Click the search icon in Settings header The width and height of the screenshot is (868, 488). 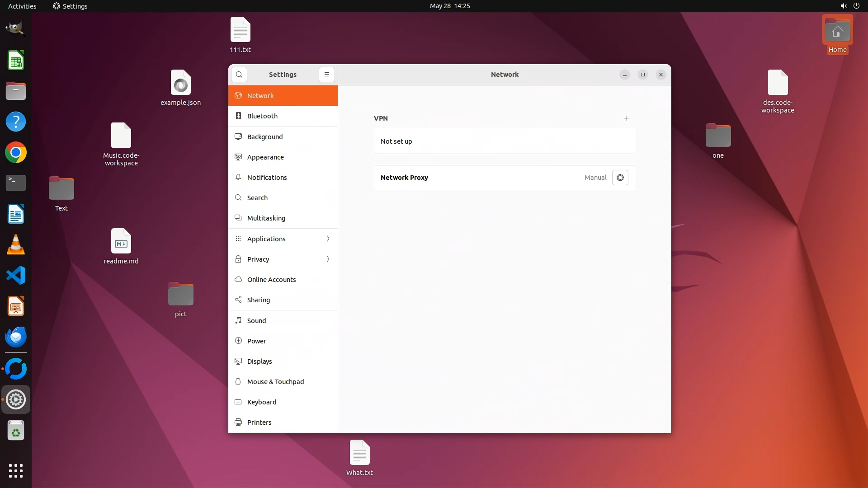[239, 75]
